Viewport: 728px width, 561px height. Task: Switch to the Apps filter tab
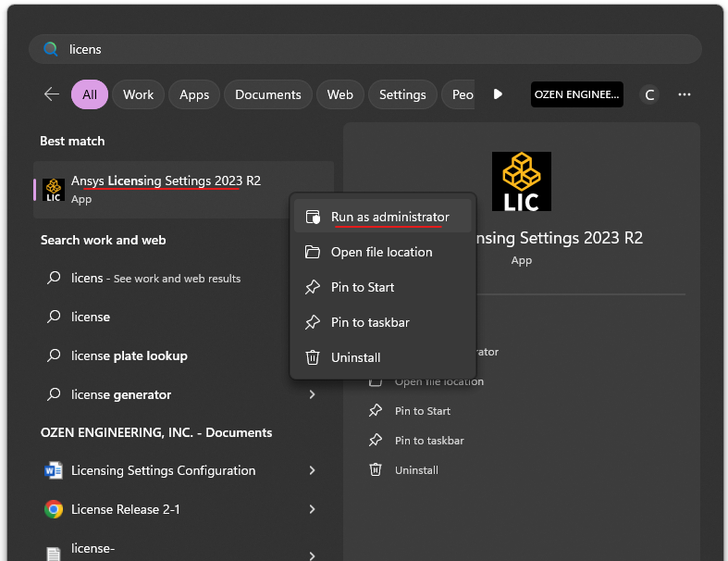(x=194, y=94)
